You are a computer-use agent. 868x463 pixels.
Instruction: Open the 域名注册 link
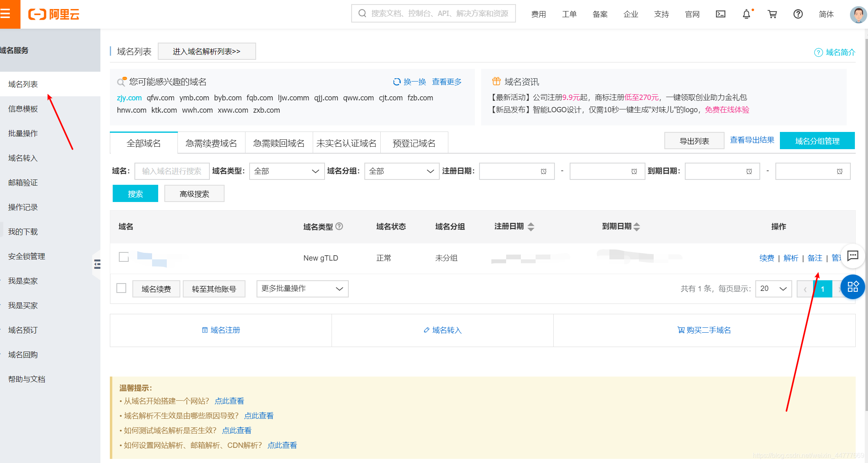click(221, 330)
